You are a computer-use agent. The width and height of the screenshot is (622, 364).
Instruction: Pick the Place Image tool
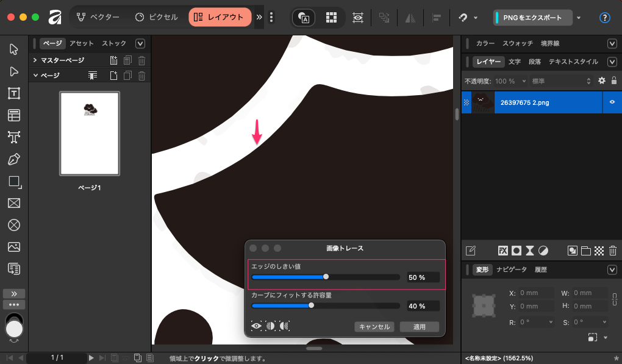13,247
